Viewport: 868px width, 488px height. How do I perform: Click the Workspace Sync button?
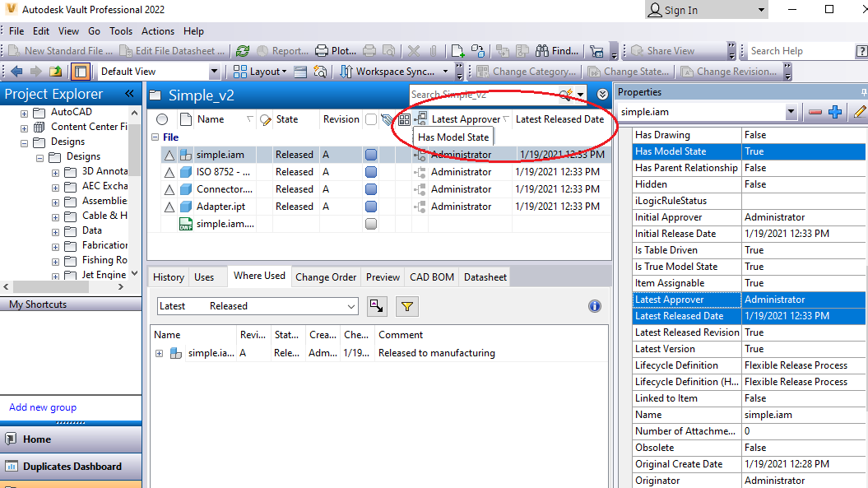[387, 72]
